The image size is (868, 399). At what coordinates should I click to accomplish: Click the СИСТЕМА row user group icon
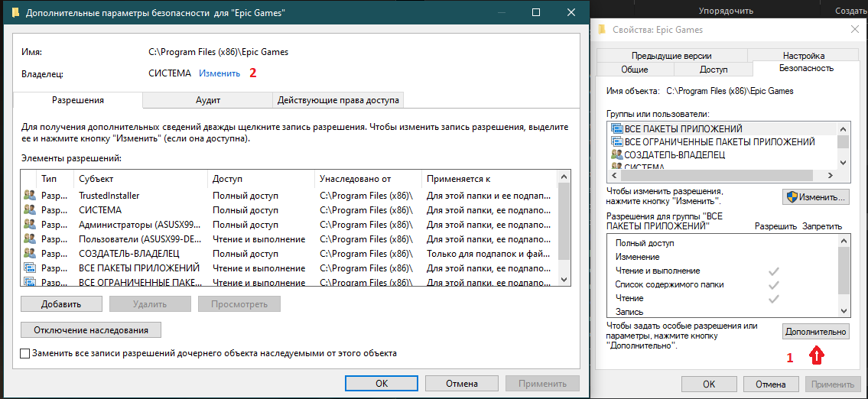pos(30,209)
